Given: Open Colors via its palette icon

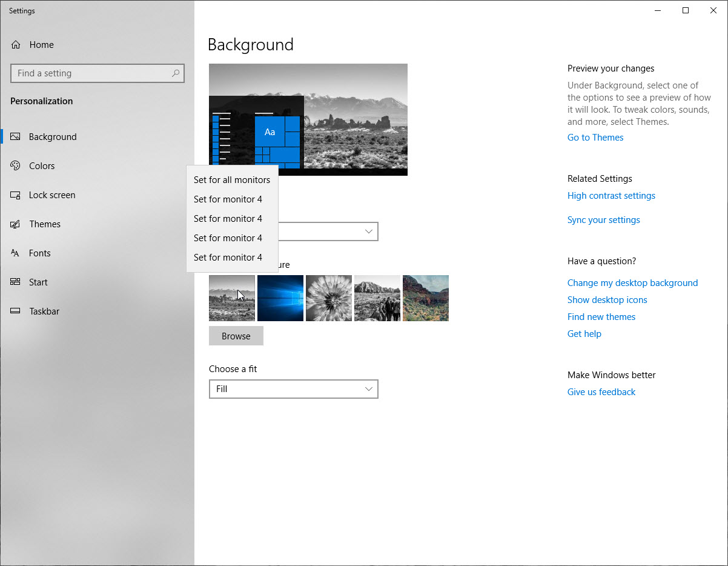Looking at the screenshot, I should pos(16,166).
